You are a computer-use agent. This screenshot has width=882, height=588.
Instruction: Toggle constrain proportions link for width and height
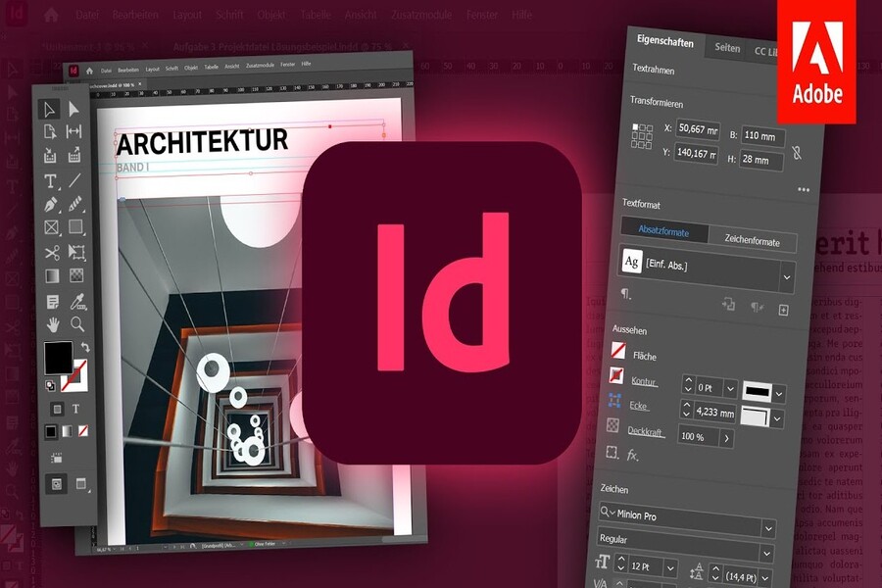click(797, 153)
